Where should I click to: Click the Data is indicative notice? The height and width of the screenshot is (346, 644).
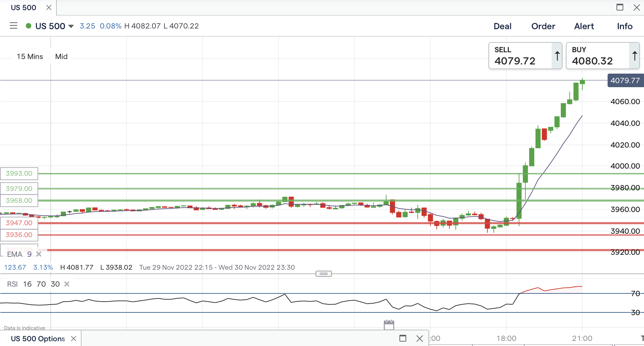click(24, 328)
